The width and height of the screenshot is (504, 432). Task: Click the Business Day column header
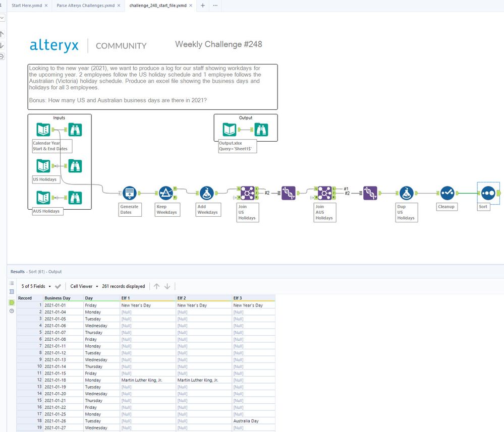(x=64, y=298)
